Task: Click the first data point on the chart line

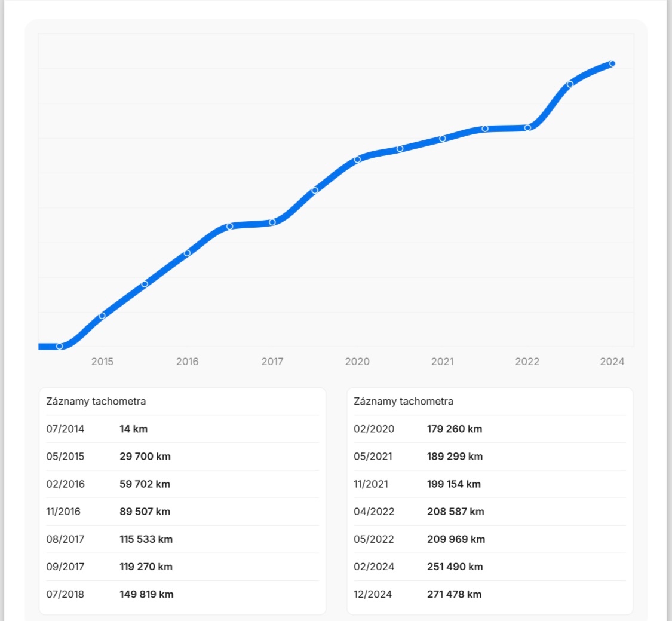Action: 59,346
